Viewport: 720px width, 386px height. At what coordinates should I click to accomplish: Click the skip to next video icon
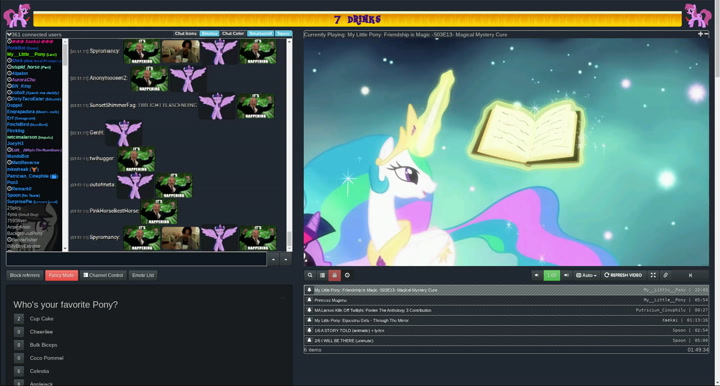[x=690, y=275]
